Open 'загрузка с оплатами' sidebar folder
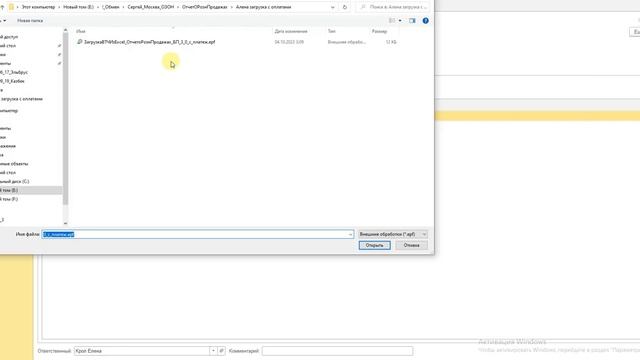This screenshot has width=640, height=360. (x=21, y=99)
